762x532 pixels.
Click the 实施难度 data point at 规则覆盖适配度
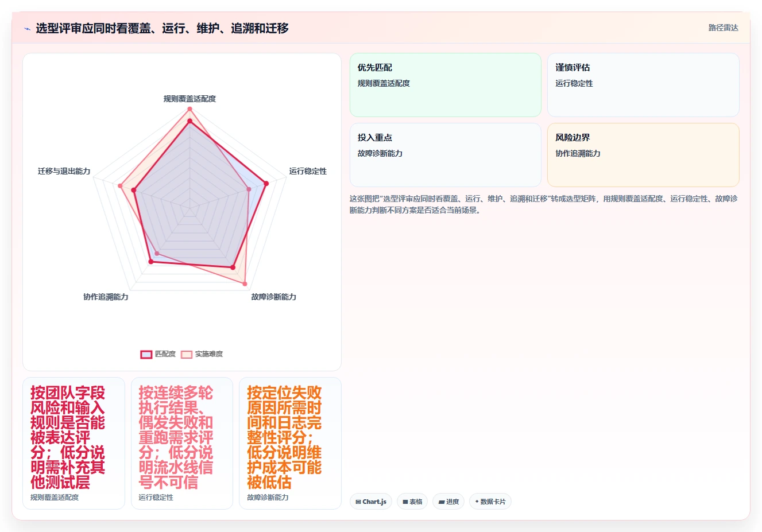coord(189,108)
